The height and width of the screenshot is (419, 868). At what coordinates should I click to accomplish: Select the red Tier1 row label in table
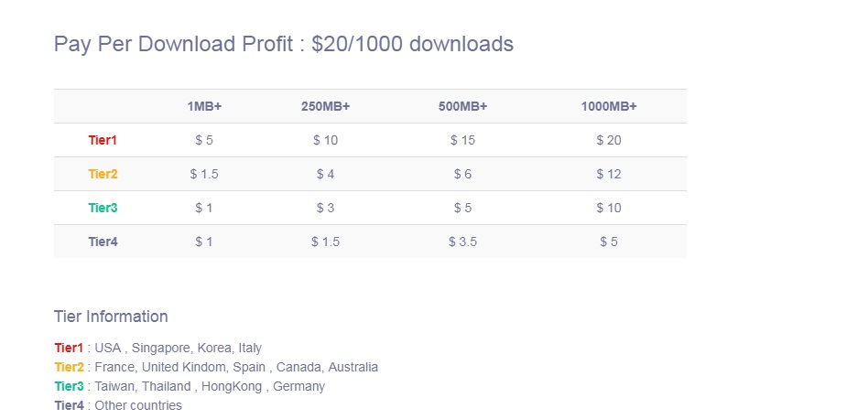pos(103,140)
